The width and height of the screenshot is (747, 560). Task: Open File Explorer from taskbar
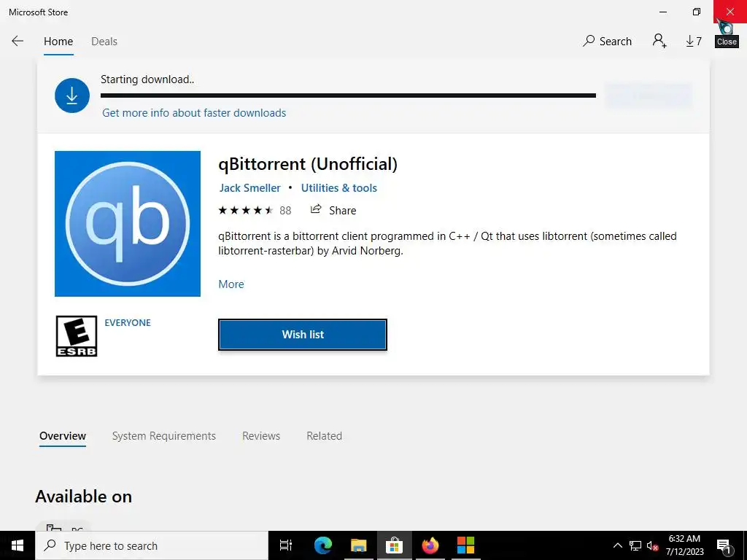[359, 545]
